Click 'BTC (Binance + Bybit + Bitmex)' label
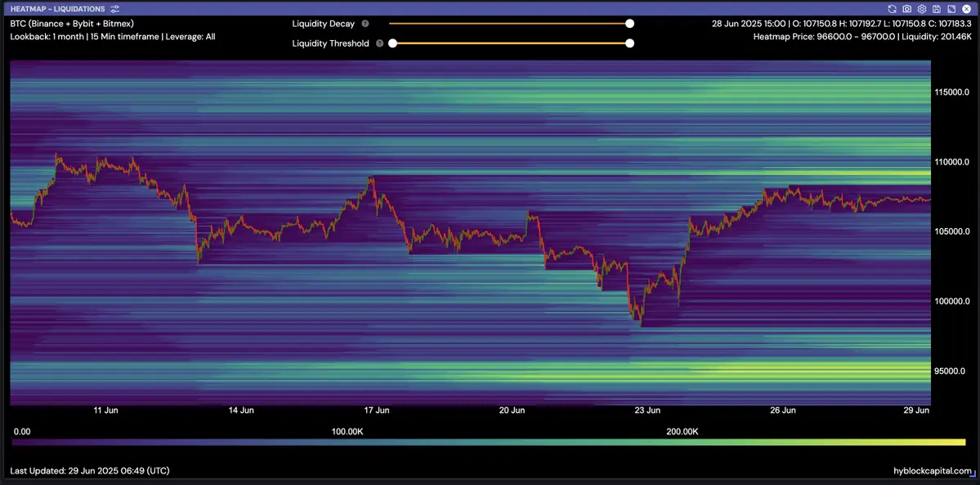The width and height of the screenshot is (980, 485). [x=72, y=23]
